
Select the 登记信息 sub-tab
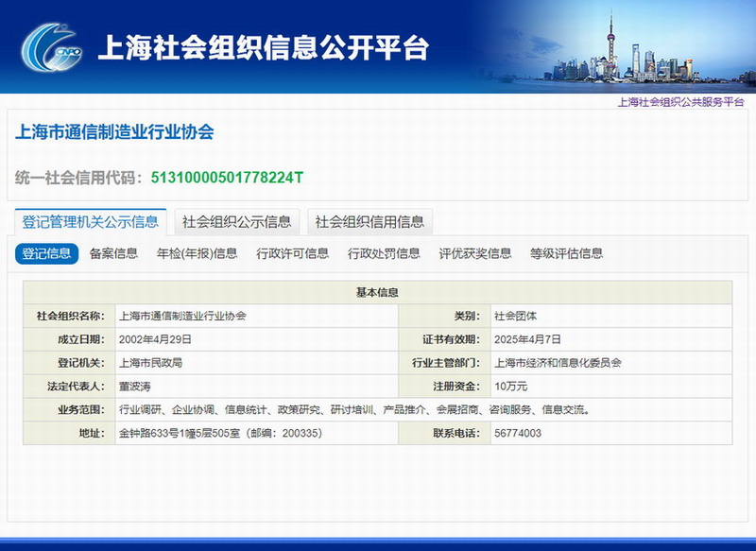46,253
